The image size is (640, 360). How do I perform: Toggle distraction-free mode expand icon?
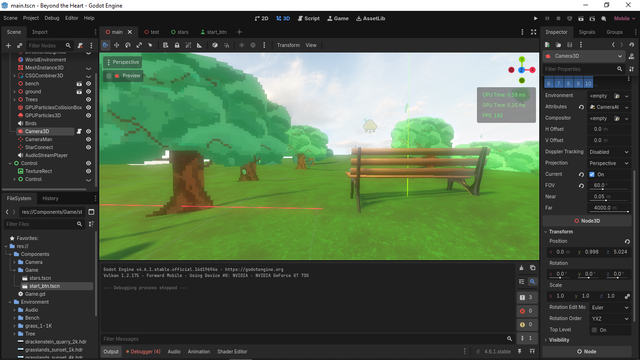click(x=533, y=32)
